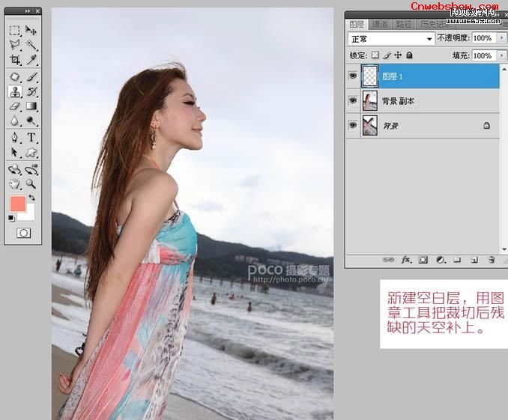
Task: Pick the Zoom magnifier tool
Action: tap(31, 184)
